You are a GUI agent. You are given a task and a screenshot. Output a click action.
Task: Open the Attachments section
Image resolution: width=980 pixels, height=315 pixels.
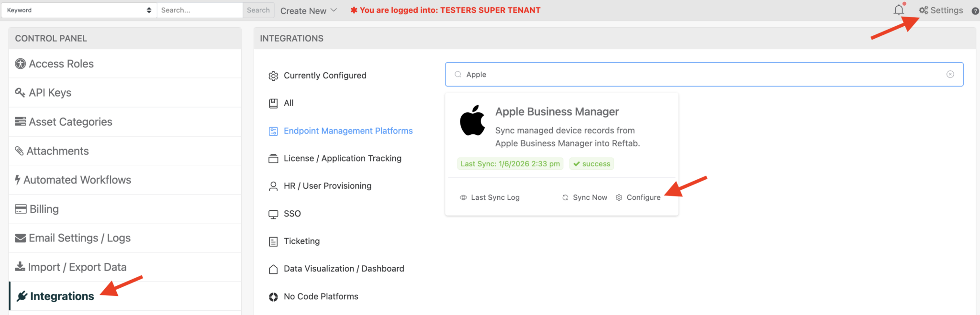[125, 151]
